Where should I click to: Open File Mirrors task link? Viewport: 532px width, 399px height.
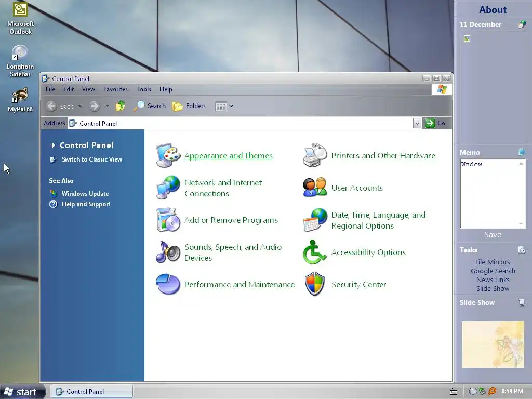coord(493,262)
